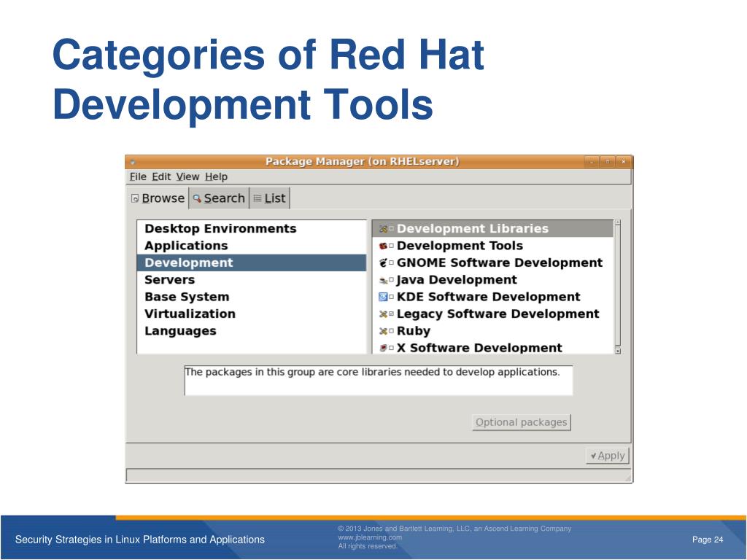The width and height of the screenshot is (747, 560).
Task: Close the Package Manager window
Action: pyautogui.click(x=623, y=163)
